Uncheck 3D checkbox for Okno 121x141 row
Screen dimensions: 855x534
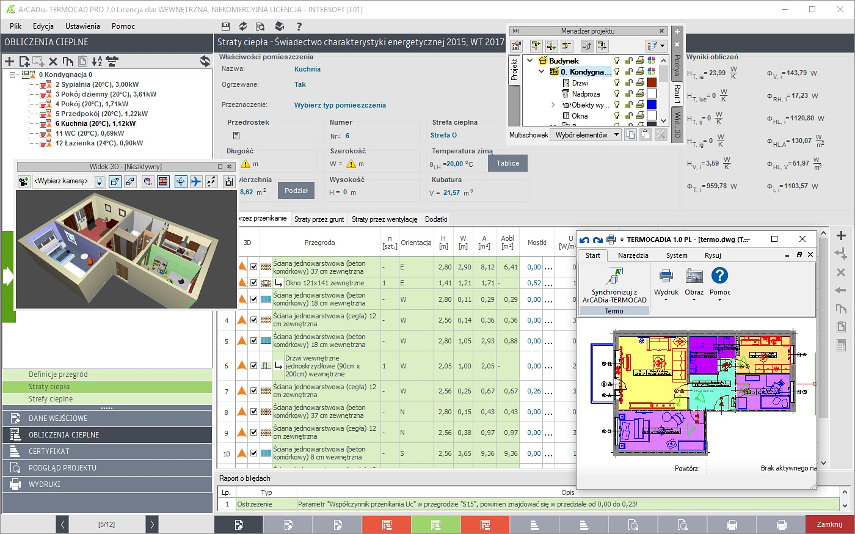(x=254, y=283)
